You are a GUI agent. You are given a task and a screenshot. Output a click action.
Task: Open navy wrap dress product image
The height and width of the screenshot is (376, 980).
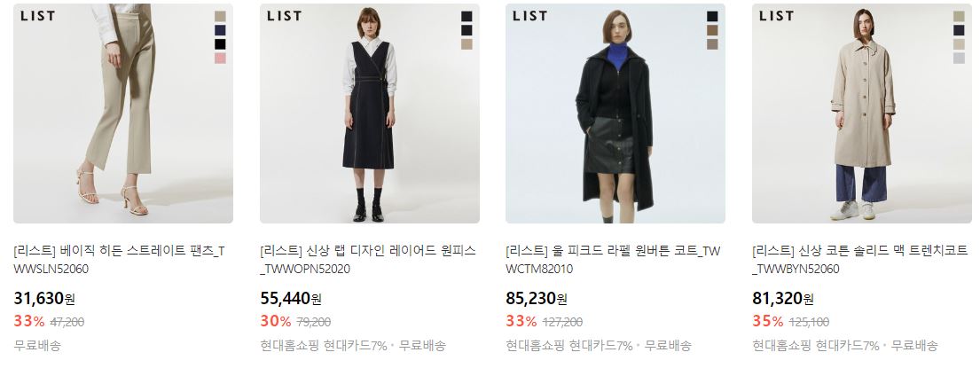coord(369,114)
